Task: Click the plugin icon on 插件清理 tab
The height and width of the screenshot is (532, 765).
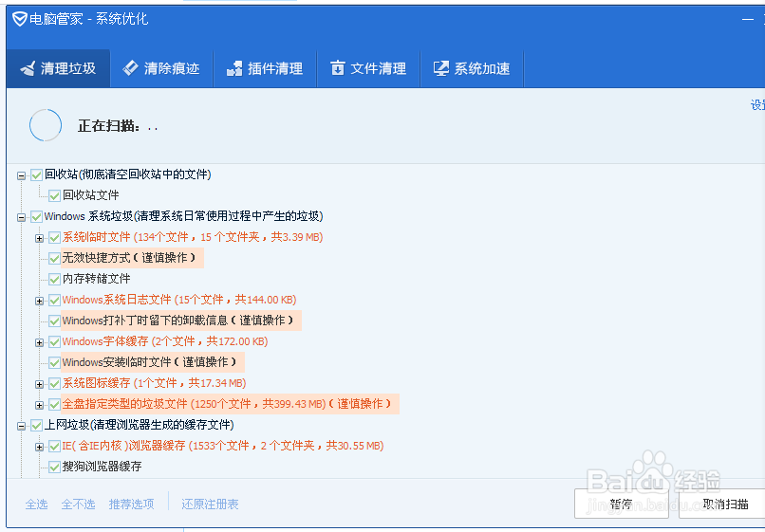Action: tap(234, 68)
